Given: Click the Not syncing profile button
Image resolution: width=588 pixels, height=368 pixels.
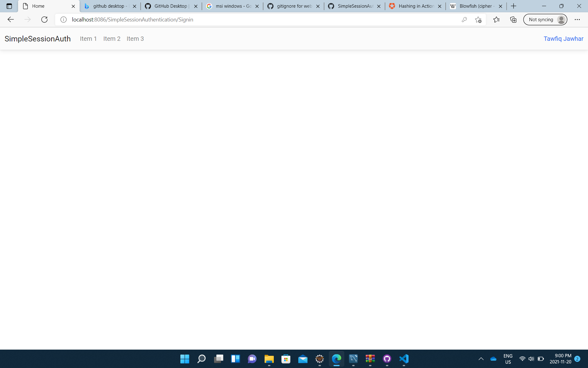Looking at the screenshot, I should coord(545,20).
